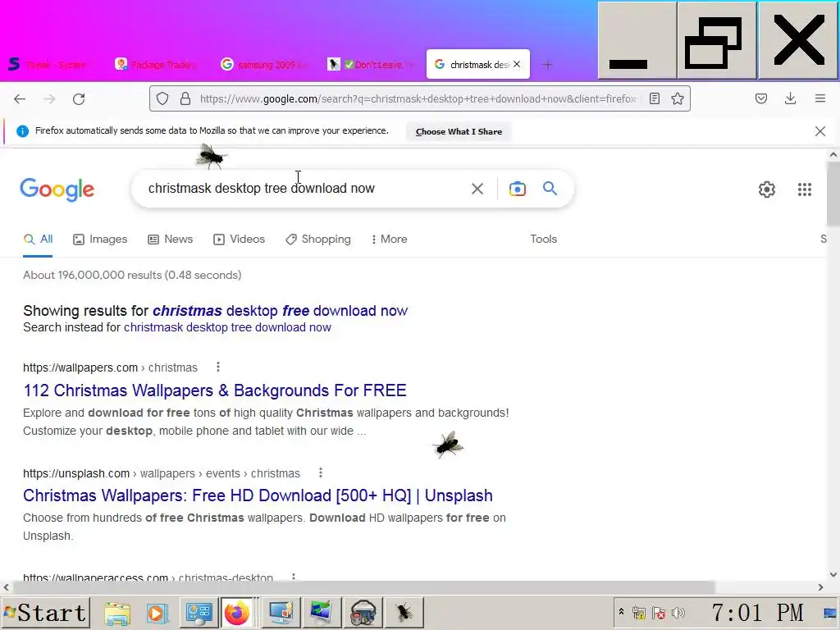Switch to the Don't Leave tab
This screenshot has width=840, height=630.
tap(371, 65)
